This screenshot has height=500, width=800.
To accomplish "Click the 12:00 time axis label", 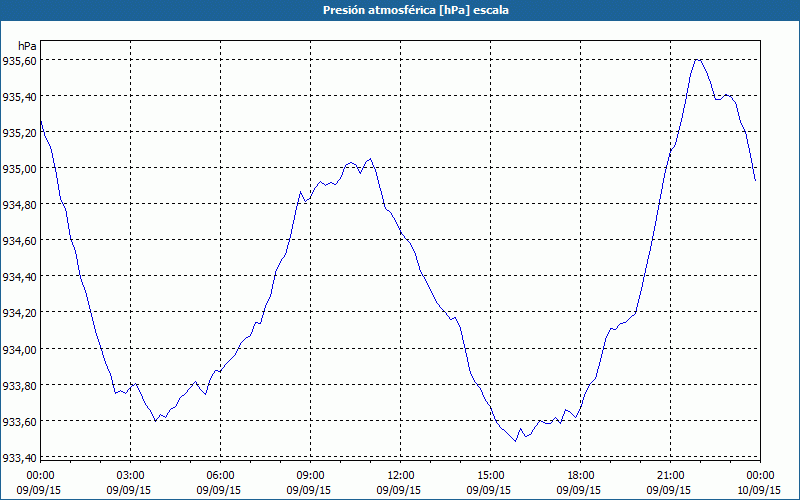I will (401, 476).
